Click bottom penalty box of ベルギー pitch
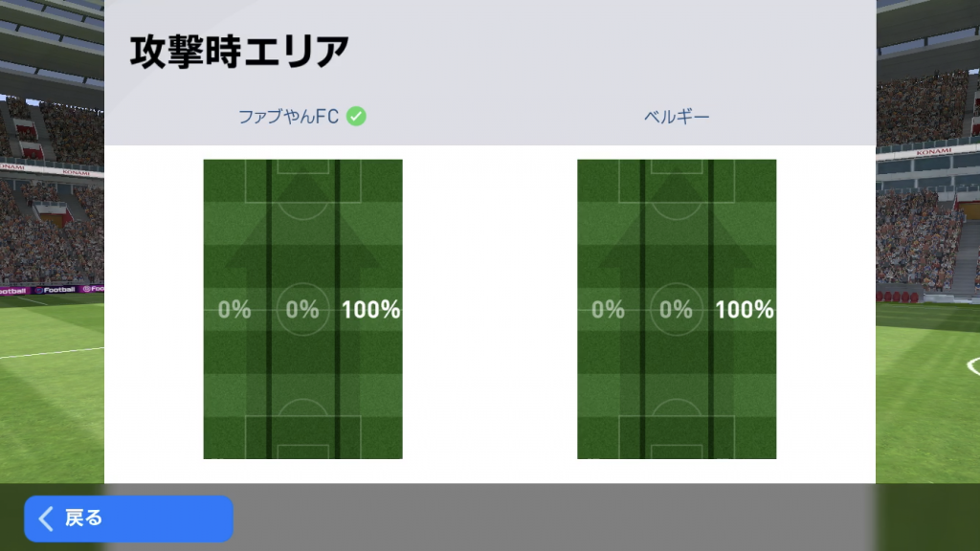Screen dimensions: 980x551 677,437
